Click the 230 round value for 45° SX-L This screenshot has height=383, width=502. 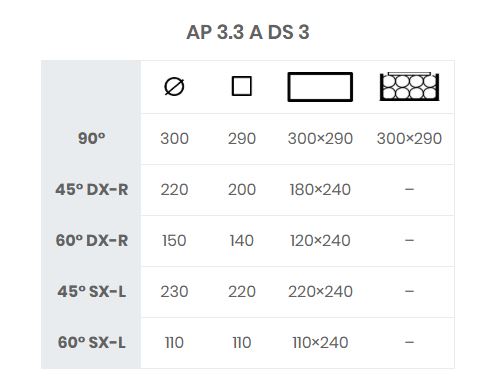point(174,292)
